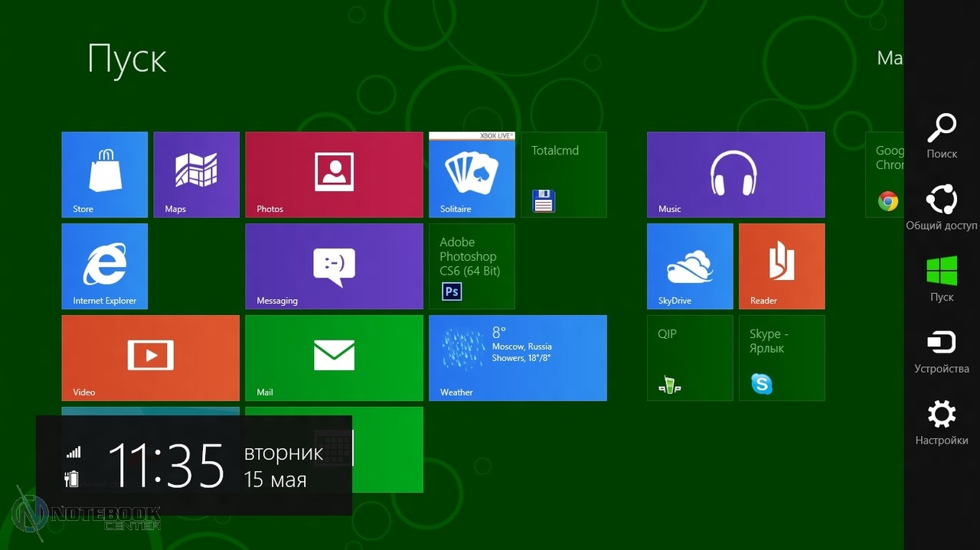Open Totalcmd tile
Image resolution: width=980 pixels, height=550 pixels.
(563, 174)
